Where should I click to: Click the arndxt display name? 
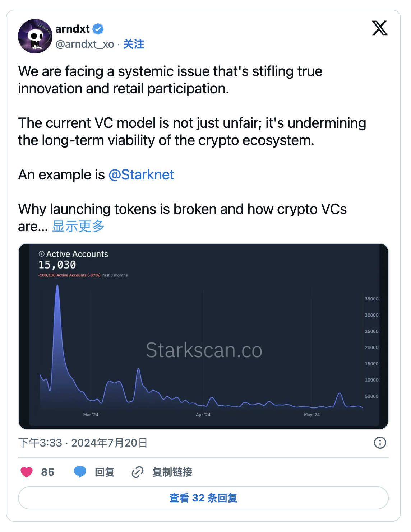coord(73,29)
